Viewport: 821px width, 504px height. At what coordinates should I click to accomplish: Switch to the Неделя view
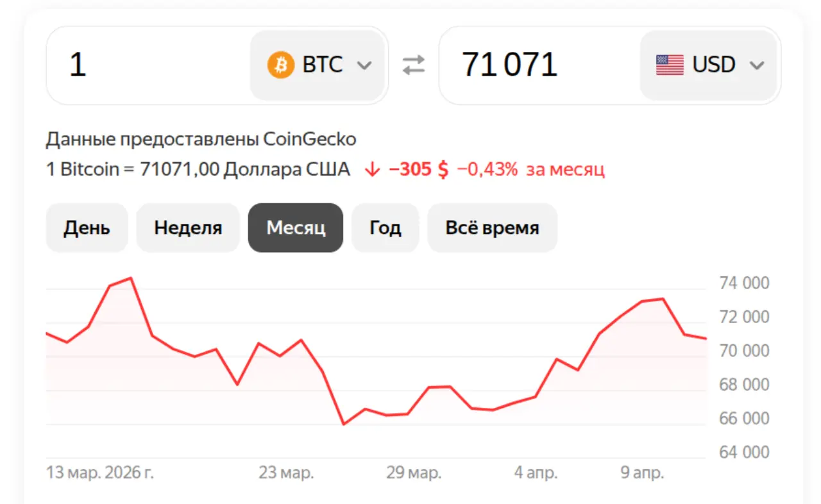188,228
